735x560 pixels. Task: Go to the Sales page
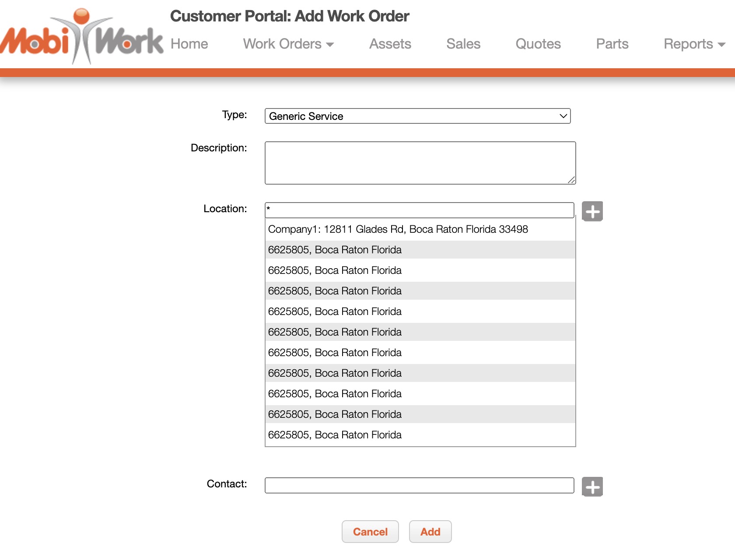[x=463, y=44]
